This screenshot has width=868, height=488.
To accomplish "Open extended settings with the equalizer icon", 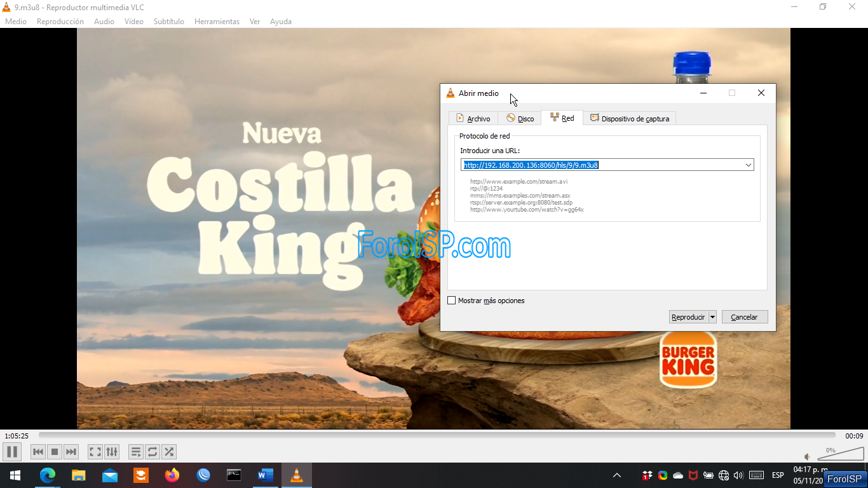I will [x=112, y=452].
